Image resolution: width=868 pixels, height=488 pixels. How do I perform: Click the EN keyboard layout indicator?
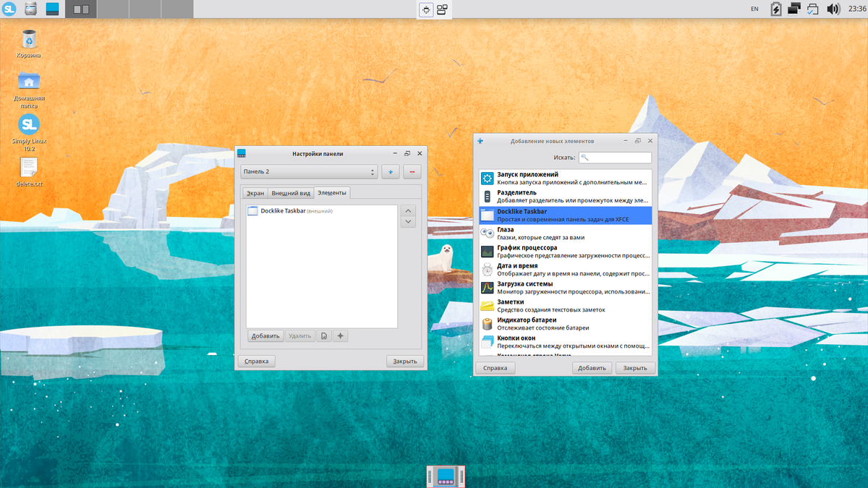755,9
